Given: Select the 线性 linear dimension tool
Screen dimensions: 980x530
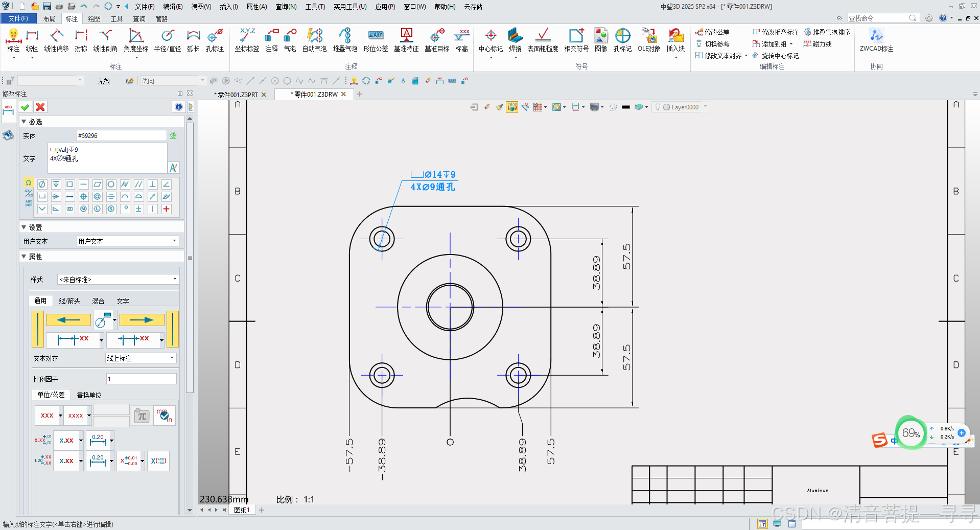Looking at the screenshot, I should point(32,40).
